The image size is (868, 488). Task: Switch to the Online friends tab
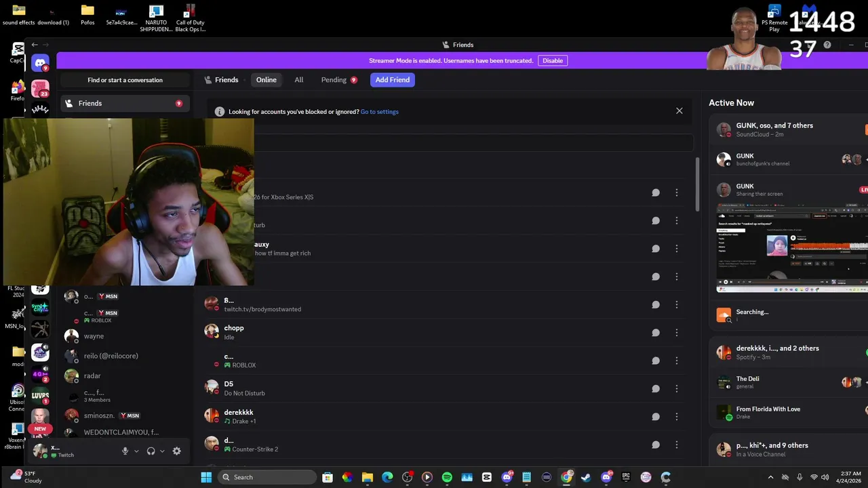coord(266,80)
